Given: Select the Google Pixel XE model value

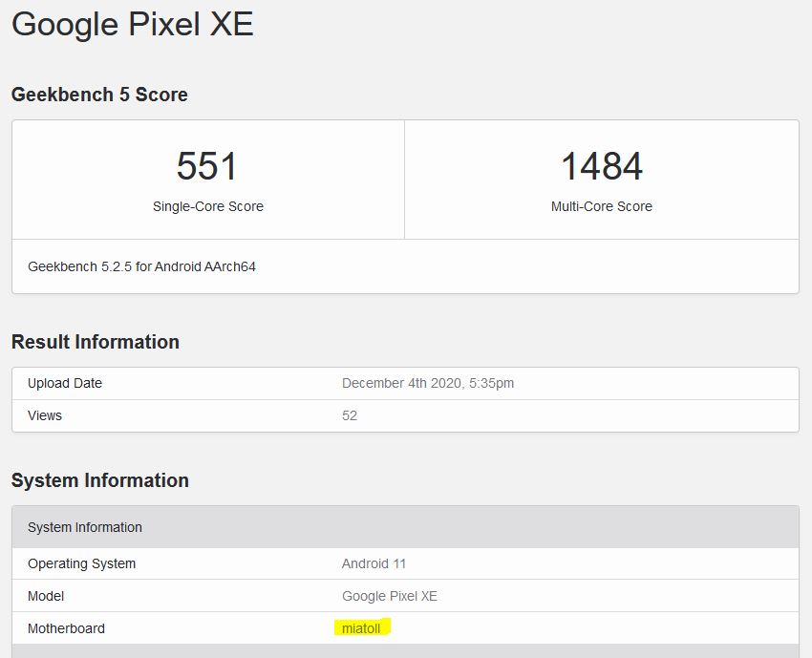Looking at the screenshot, I should pos(389,596).
